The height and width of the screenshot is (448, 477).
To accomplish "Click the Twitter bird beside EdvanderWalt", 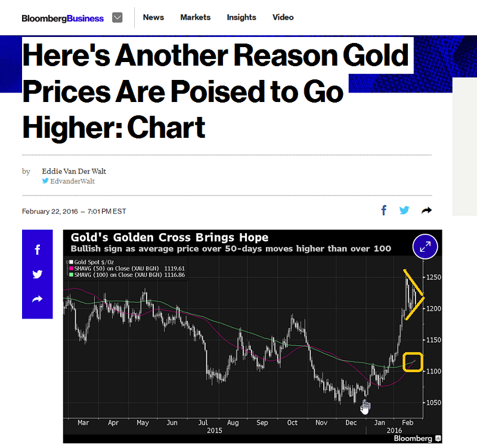I will click(45, 181).
